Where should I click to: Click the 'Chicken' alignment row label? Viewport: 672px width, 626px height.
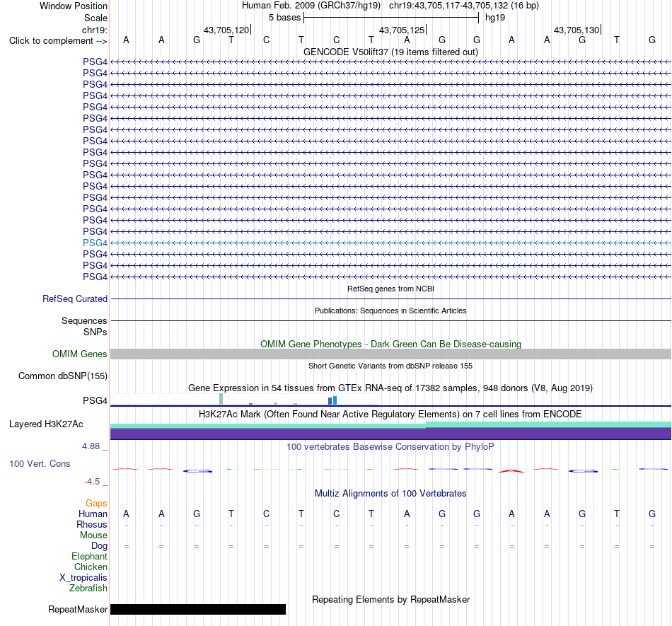(x=91, y=567)
